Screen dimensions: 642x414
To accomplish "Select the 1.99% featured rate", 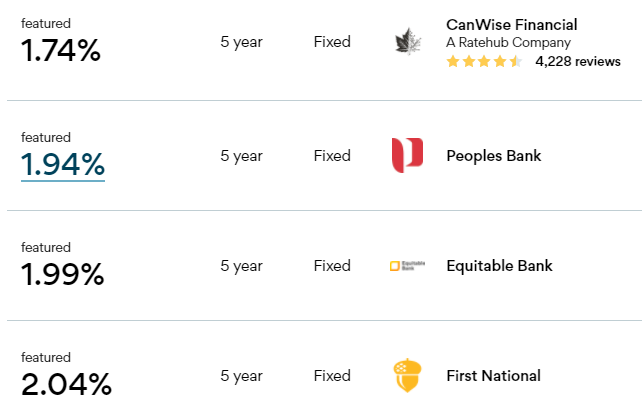I will pos(63,274).
